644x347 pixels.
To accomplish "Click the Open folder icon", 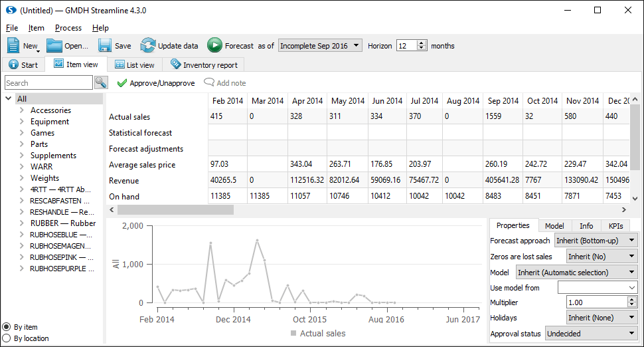I will [54, 46].
